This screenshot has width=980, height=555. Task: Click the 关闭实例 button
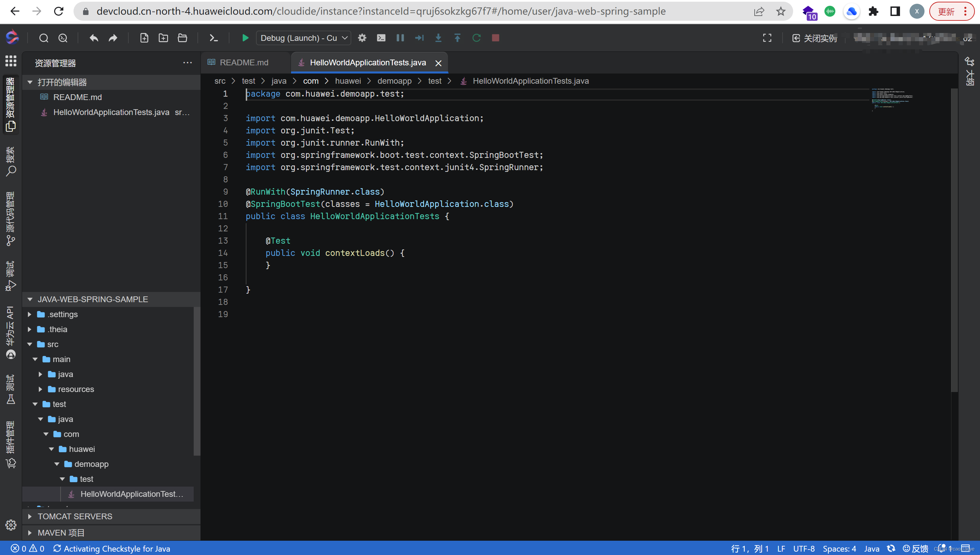pos(815,38)
